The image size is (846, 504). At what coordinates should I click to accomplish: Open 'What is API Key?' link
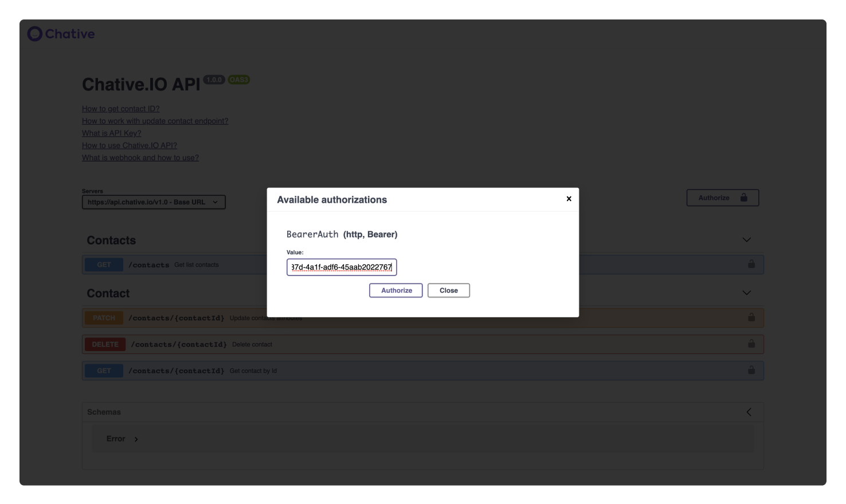(x=112, y=133)
